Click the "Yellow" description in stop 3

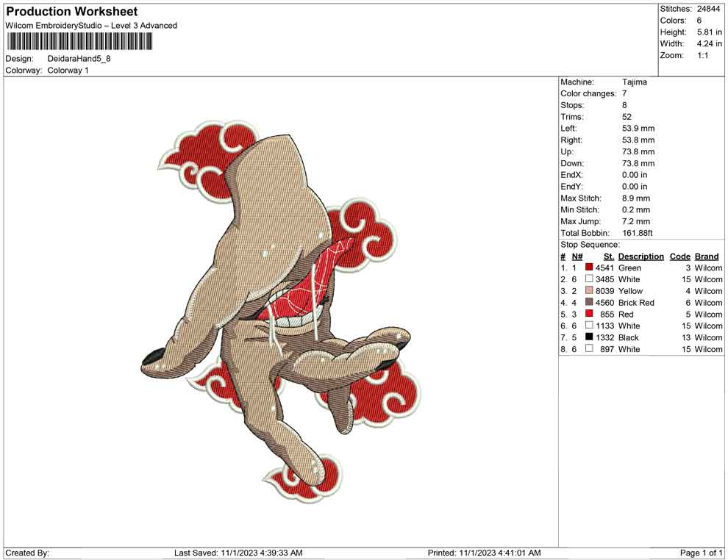[x=630, y=291]
